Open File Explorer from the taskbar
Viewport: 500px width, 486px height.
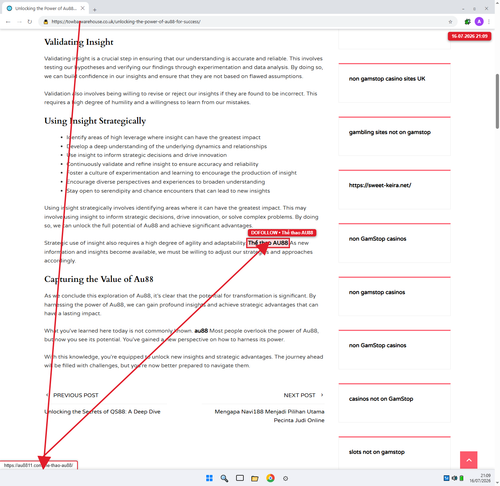click(x=255, y=479)
